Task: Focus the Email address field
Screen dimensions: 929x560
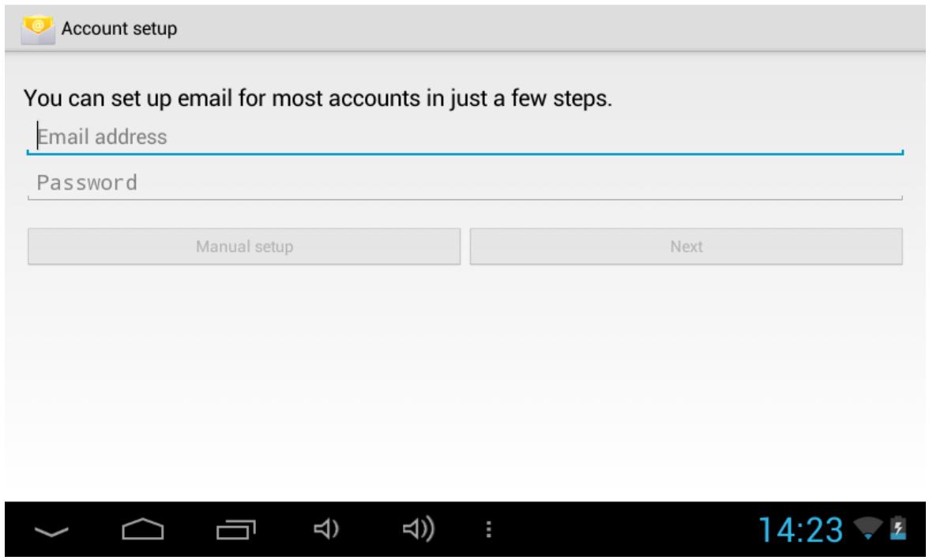Action: [x=464, y=137]
